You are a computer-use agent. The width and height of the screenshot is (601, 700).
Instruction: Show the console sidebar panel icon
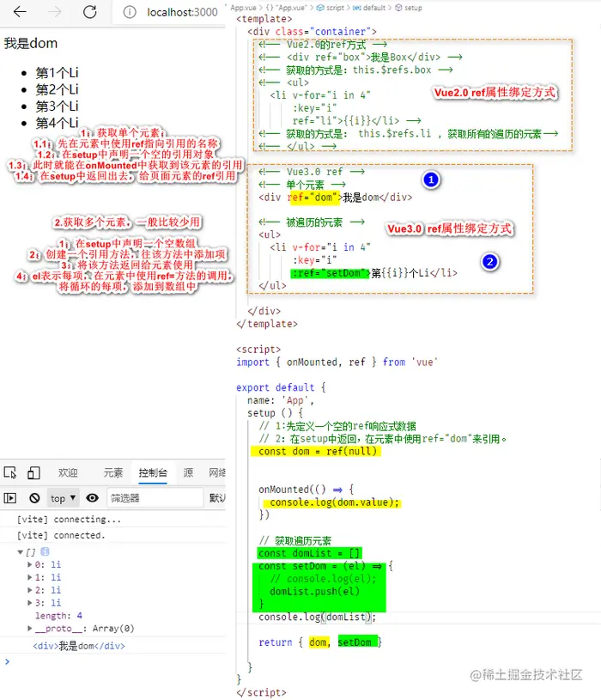click(9, 498)
